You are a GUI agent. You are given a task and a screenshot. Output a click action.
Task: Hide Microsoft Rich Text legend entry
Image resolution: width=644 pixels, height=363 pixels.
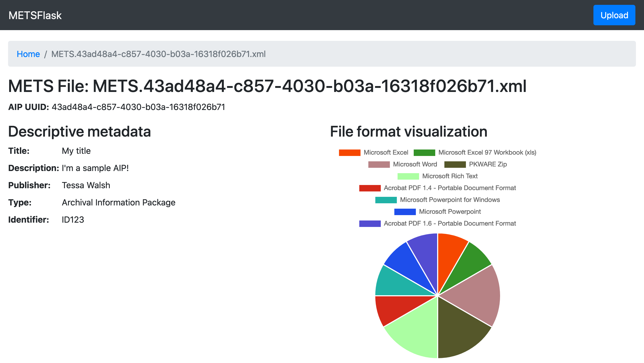pos(408,176)
